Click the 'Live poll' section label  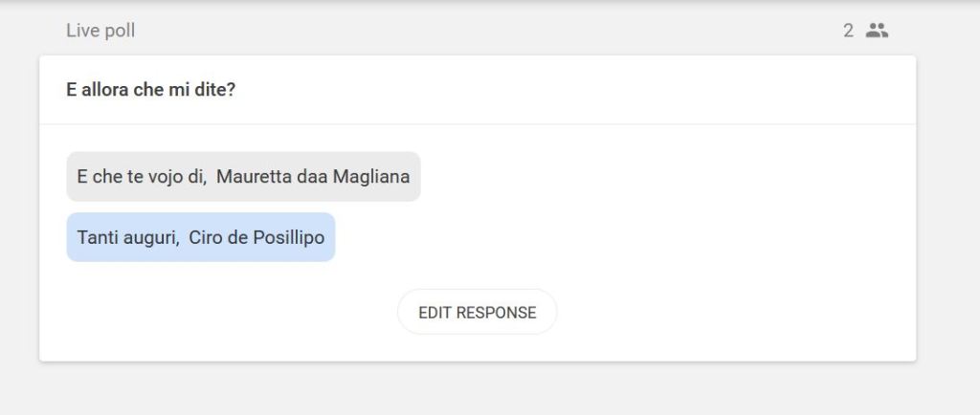coord(100,31)
